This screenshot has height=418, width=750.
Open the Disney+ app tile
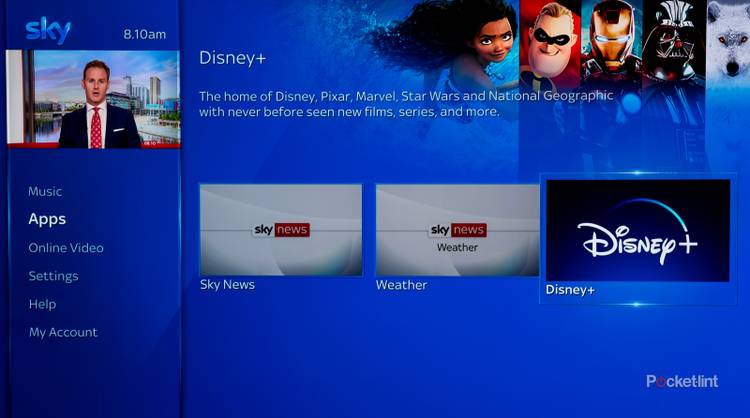pyautogui.click(x=638, y=231)
